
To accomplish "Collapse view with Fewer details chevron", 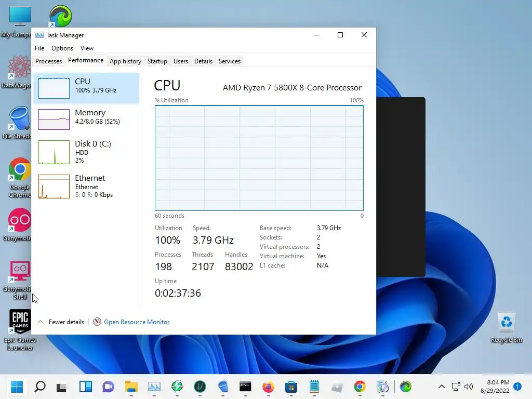I will 40,322.
